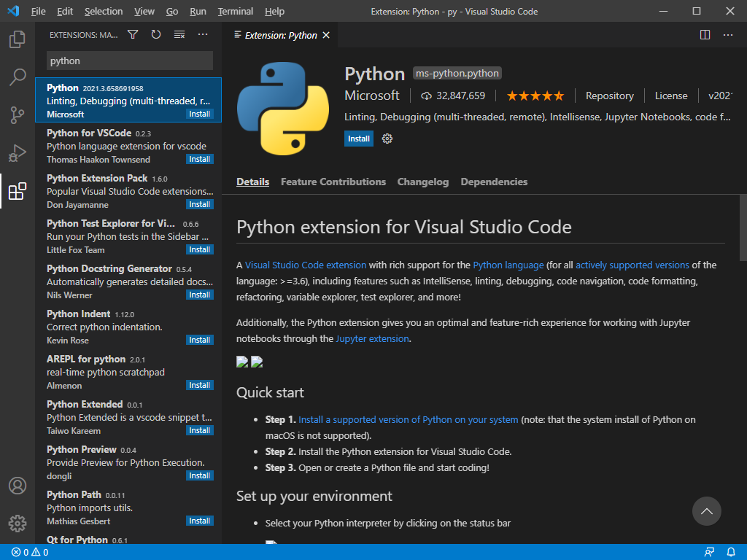747x560 pixels.
Task: Install the Python Indent extension
Action: click(x=200, y=340)
